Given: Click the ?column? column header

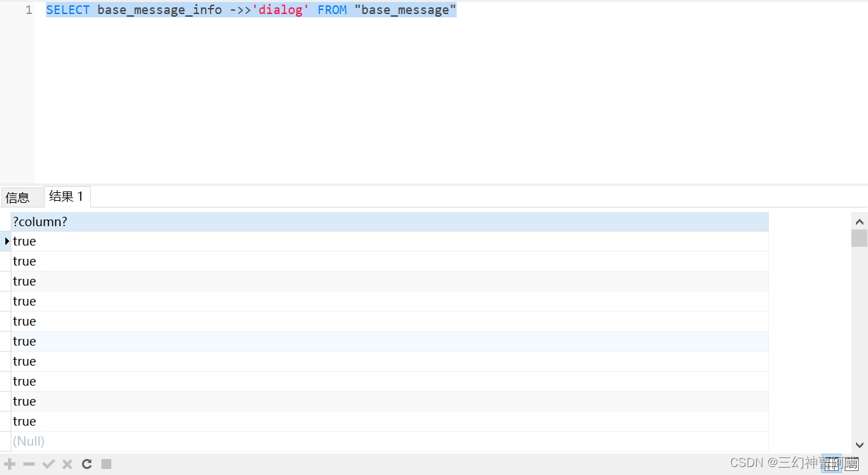Looking at the screenshot, I should (40, 221).
